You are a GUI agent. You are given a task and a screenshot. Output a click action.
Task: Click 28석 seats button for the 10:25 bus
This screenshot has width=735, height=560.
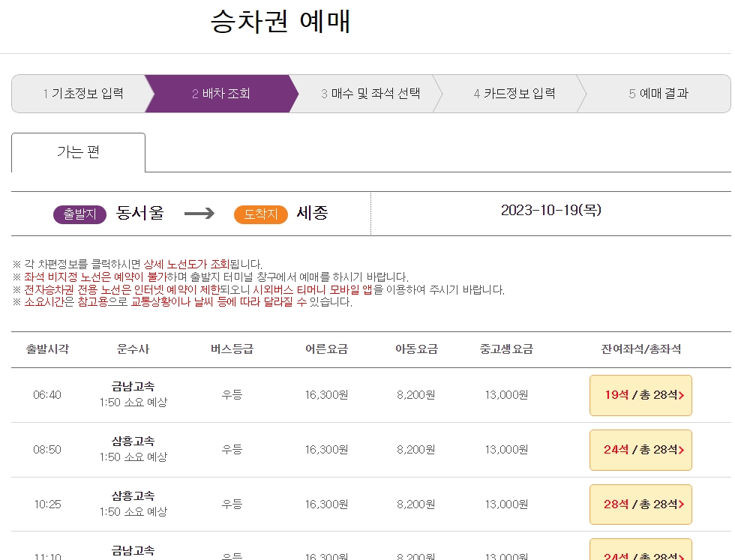pos(640,504)
